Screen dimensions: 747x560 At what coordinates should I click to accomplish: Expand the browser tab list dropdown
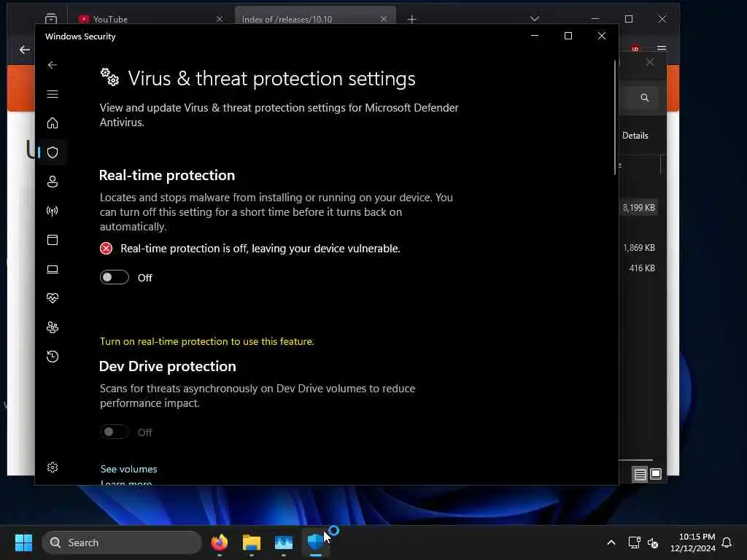point(535,19)
